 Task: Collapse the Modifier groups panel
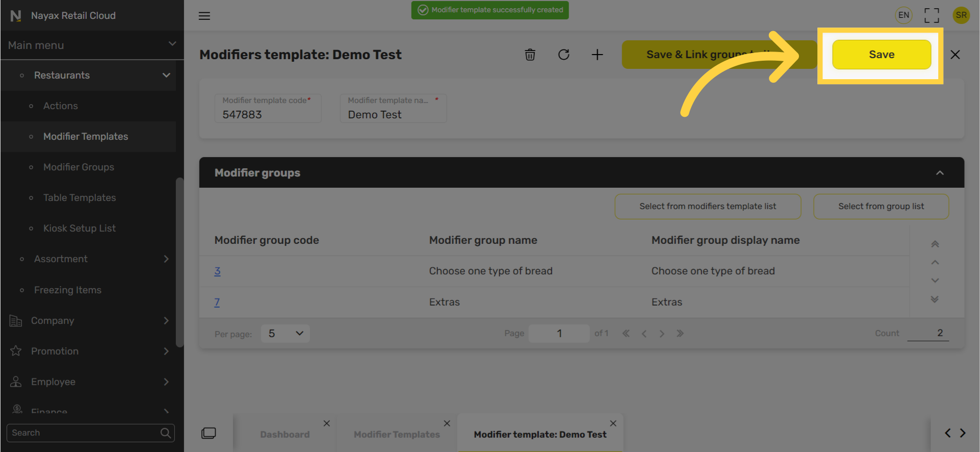tap(939, 173)
